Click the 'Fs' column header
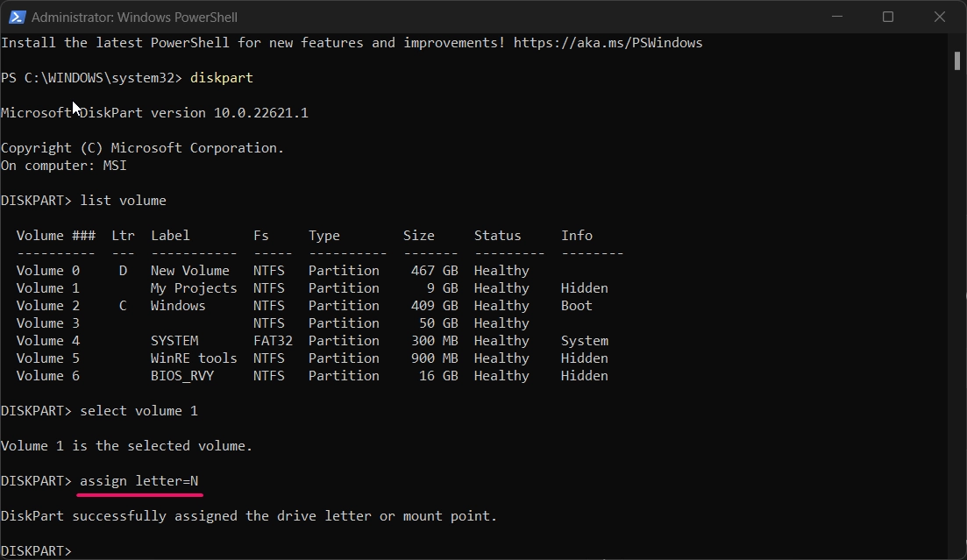This screenshot has height=560, width=967. pos(261,236)
